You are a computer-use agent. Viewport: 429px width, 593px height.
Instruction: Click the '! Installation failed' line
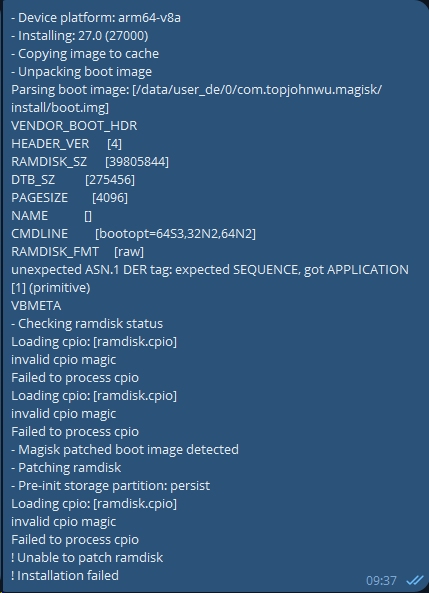click(x=65, y=575)
